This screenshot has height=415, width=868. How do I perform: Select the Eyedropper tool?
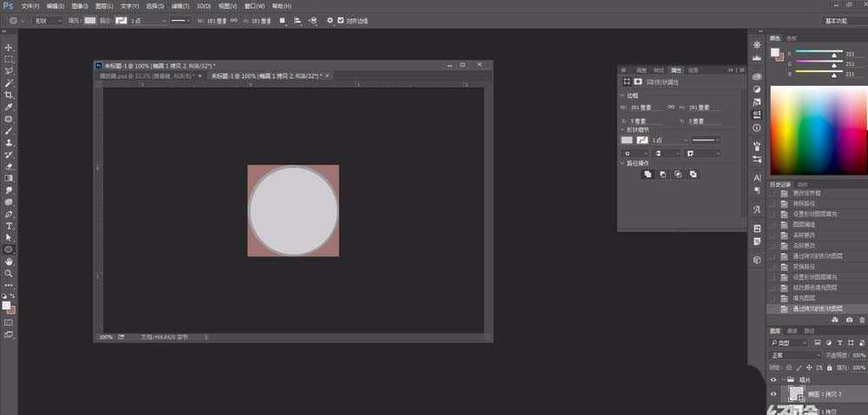click(9, 107)
